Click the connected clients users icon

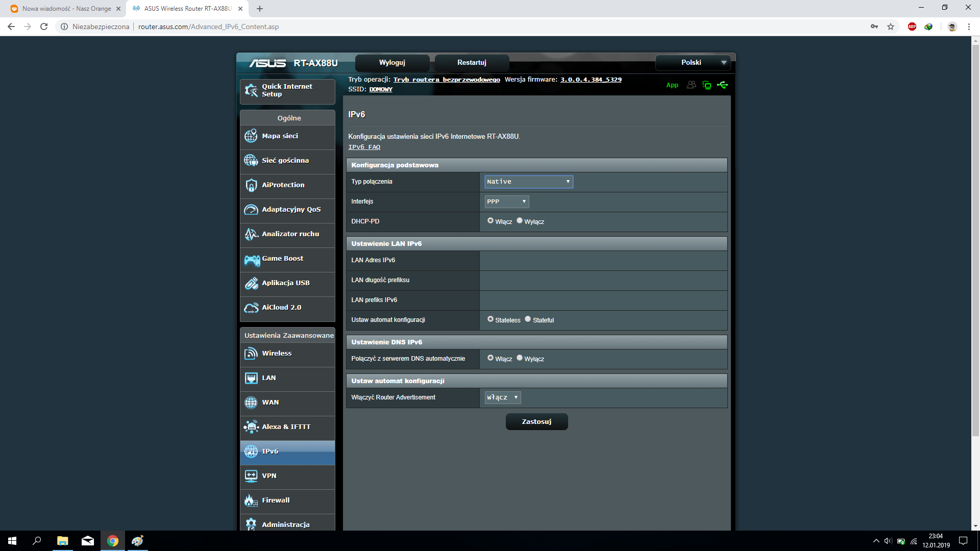click(x=691, y=85)
